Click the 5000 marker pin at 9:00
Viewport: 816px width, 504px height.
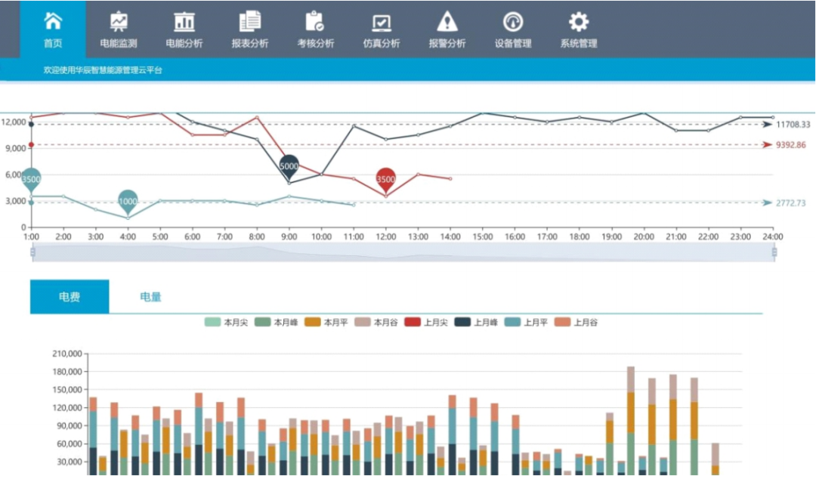tap(289, 165)
